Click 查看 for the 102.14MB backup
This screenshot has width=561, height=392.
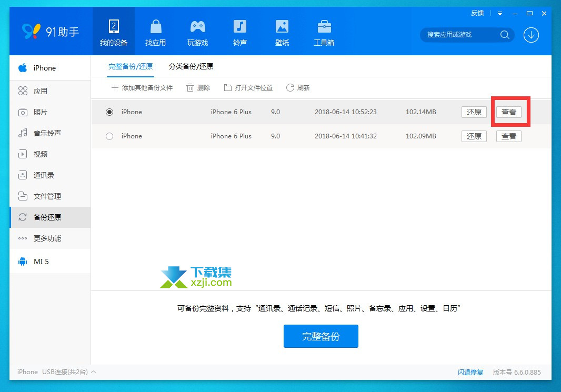click(x=509, y=112)
